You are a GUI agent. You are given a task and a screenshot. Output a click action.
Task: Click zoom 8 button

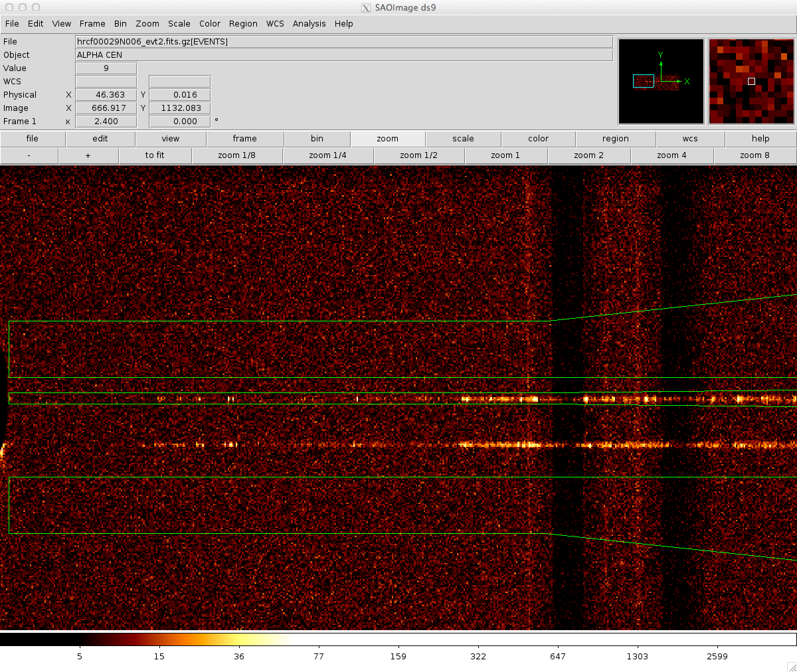tap(754, 155)
